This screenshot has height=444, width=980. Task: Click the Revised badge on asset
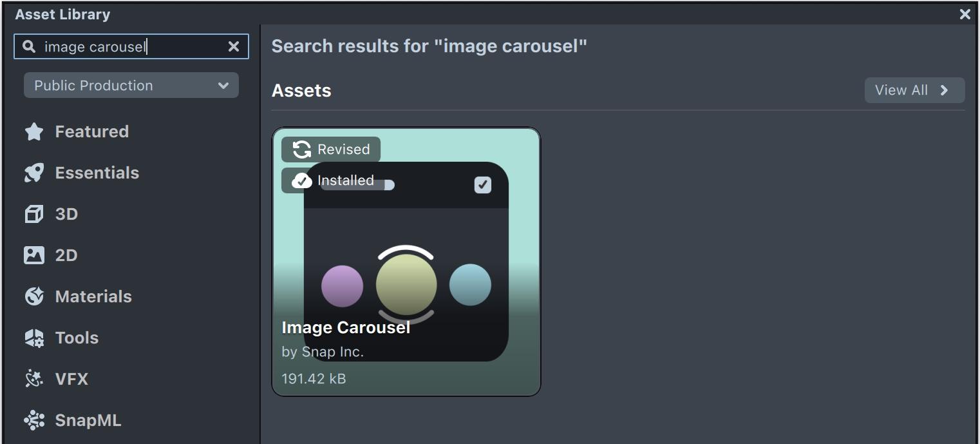(331, 150)
